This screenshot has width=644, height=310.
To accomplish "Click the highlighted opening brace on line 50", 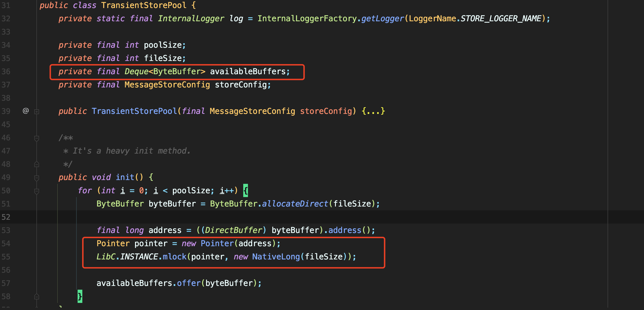I will coord(246,190).
